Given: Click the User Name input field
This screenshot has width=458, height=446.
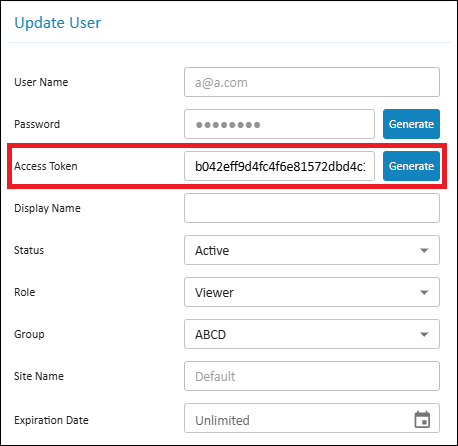Looking at the screenshot, I should (312, 82).
